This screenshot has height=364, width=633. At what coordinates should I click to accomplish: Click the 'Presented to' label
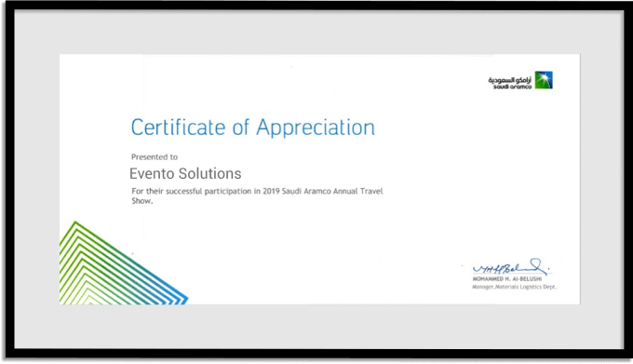(x=155, y=157)
